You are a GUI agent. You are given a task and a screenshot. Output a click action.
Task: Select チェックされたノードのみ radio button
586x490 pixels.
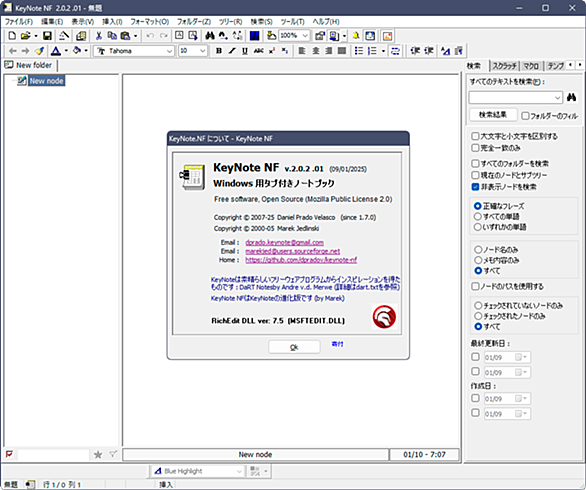[478, 316]
